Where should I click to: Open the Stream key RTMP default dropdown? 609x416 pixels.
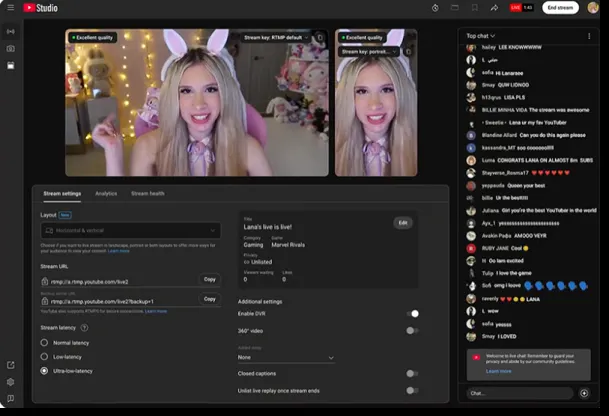(276, 38)
